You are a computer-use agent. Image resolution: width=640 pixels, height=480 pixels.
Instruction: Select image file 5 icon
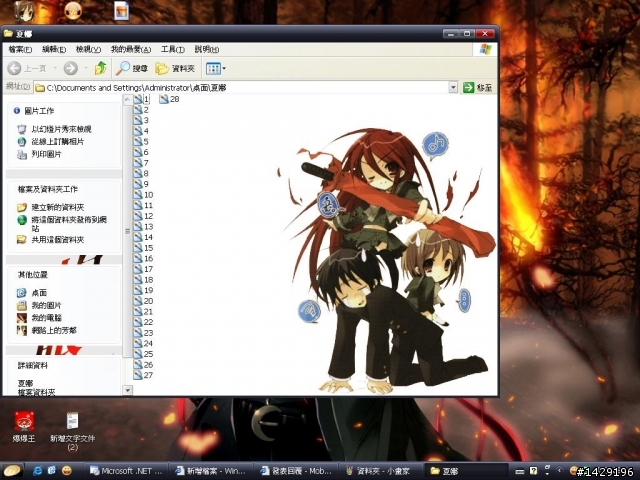tap(138, 142)
